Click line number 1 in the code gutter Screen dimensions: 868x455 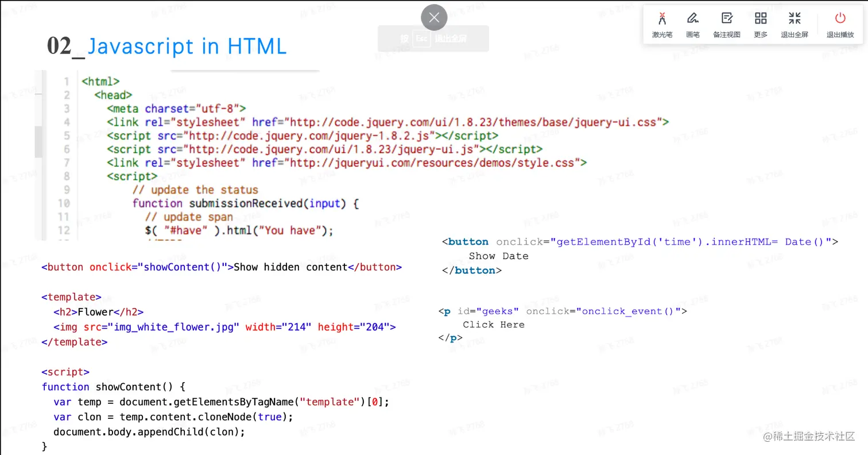pyautogui.click(x=67, y=82)
